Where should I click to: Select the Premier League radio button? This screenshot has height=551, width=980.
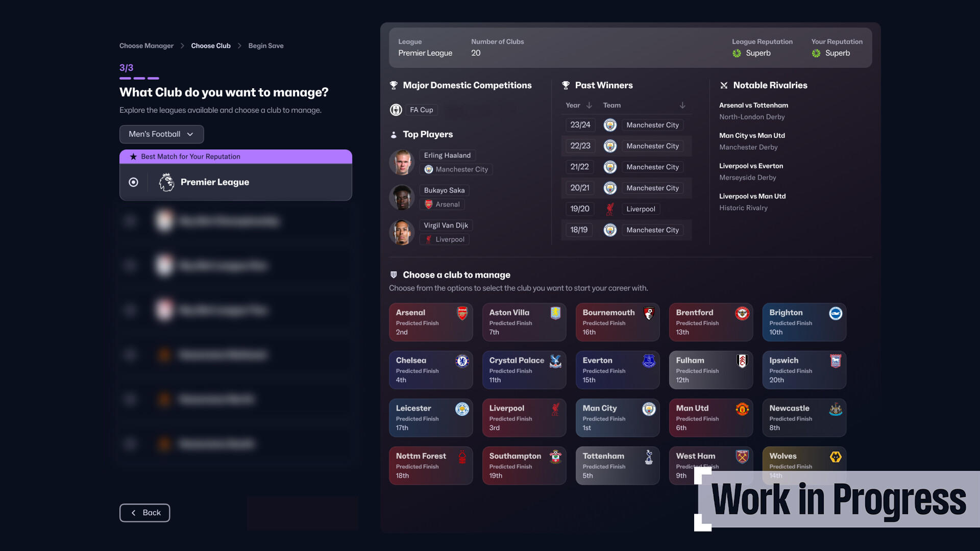(133, 182)
